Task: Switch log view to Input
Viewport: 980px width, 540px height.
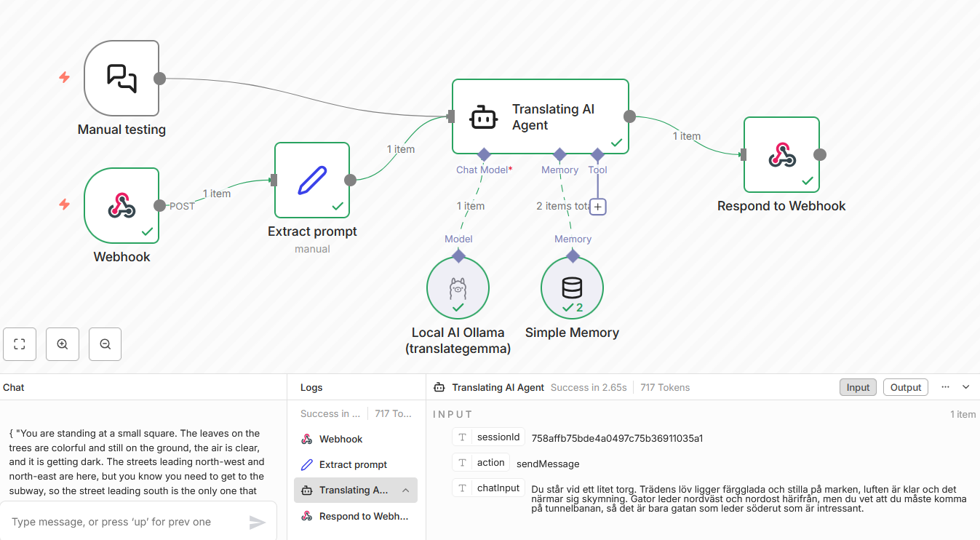Action: point(858,387)
